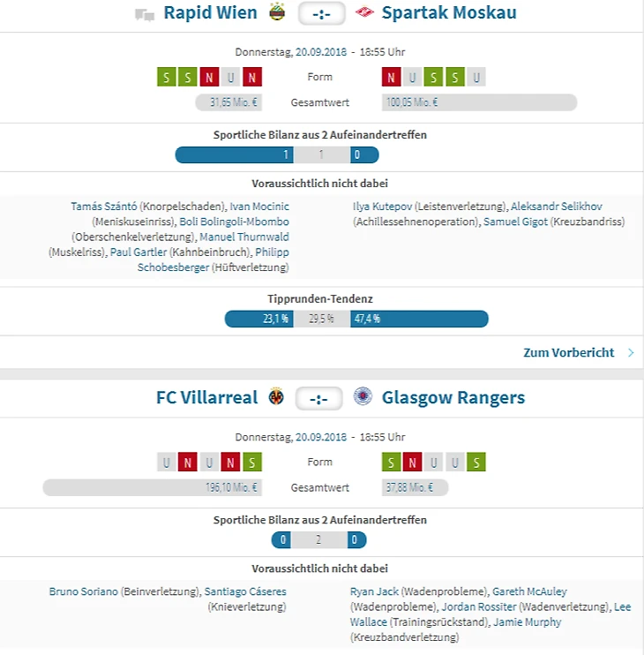Viewport: 644px width, 655px height.
Task: Click Villarreal's last green S form box
Action: click(x=252, y=462)
